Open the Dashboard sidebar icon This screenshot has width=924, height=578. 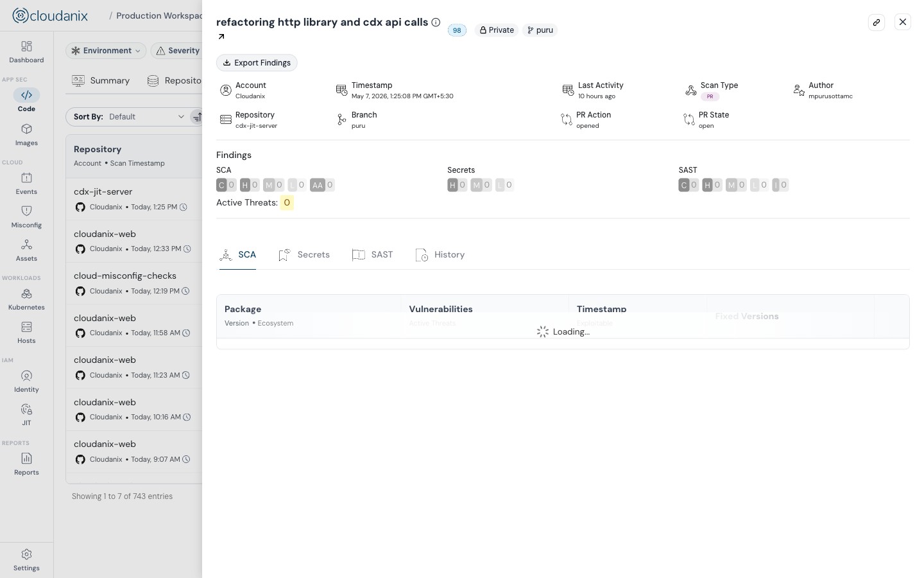coord(26,46)
